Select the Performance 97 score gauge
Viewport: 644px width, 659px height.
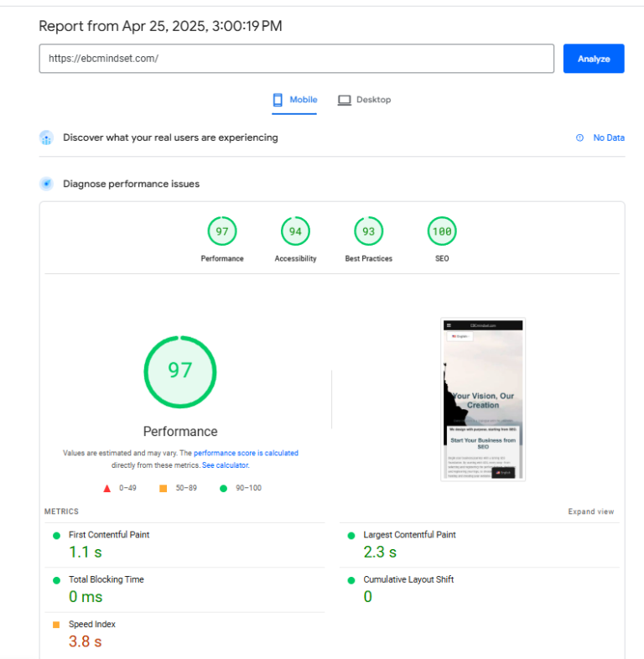pyautogui.click(x=222, y=231)
